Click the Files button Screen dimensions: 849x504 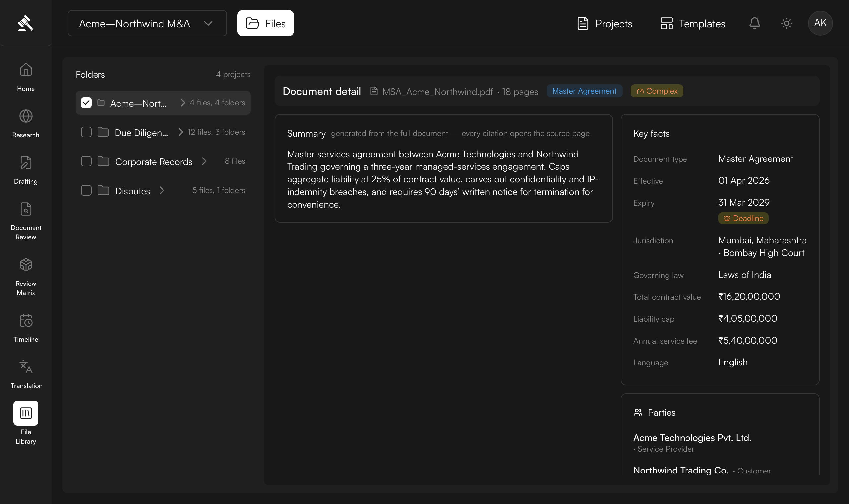click(266, 23)
